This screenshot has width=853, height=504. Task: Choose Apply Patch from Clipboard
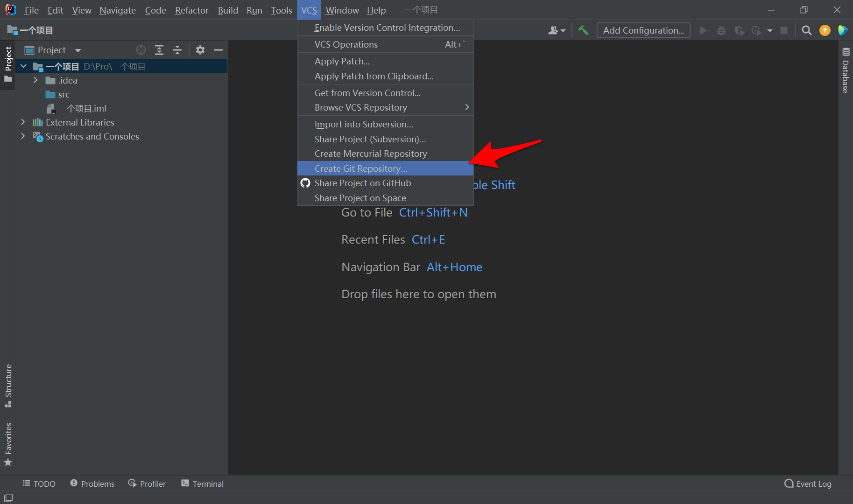[x=385, y=76]
